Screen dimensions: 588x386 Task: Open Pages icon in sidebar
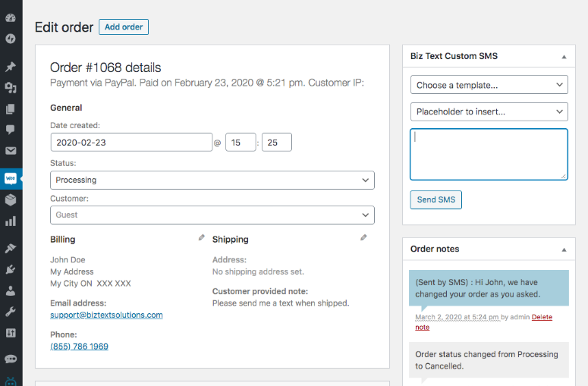point(11,109)
